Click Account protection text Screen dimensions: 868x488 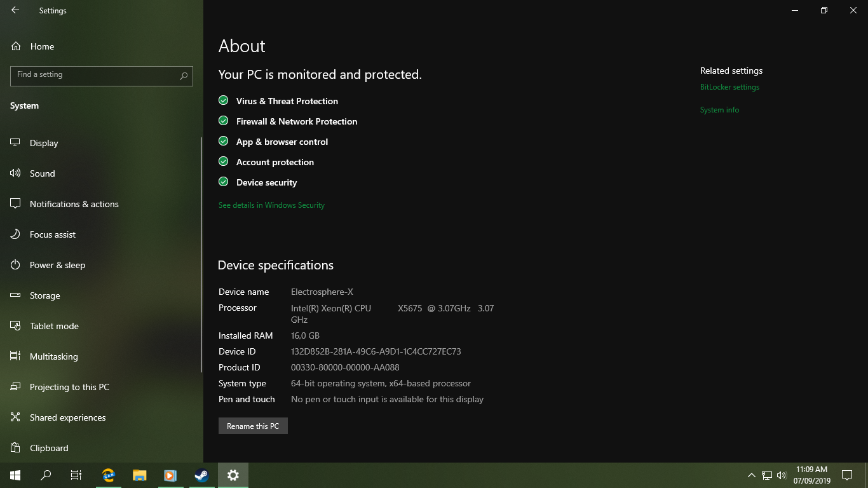point(275,162)
